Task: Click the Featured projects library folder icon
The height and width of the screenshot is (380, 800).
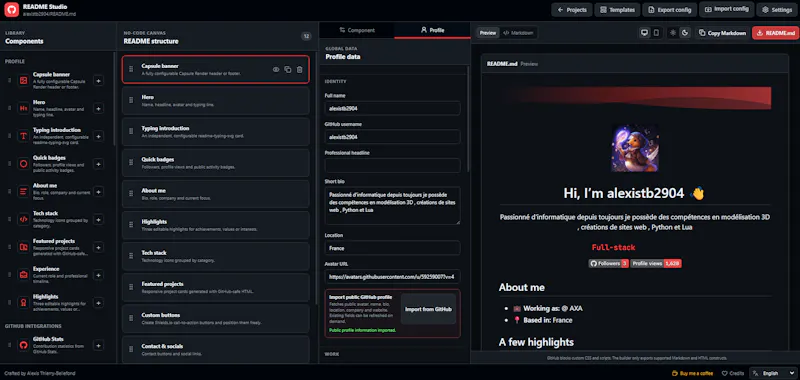Action: coord(23,247)
